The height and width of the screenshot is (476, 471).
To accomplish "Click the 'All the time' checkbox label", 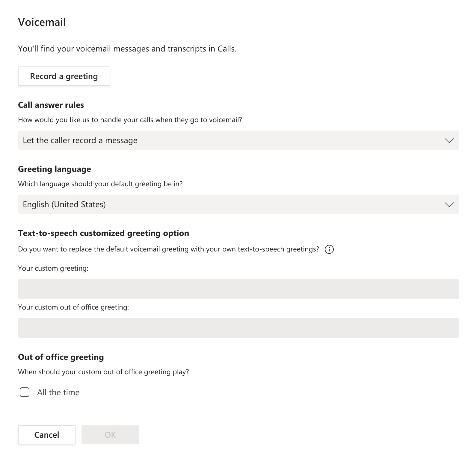I will 58,392.
